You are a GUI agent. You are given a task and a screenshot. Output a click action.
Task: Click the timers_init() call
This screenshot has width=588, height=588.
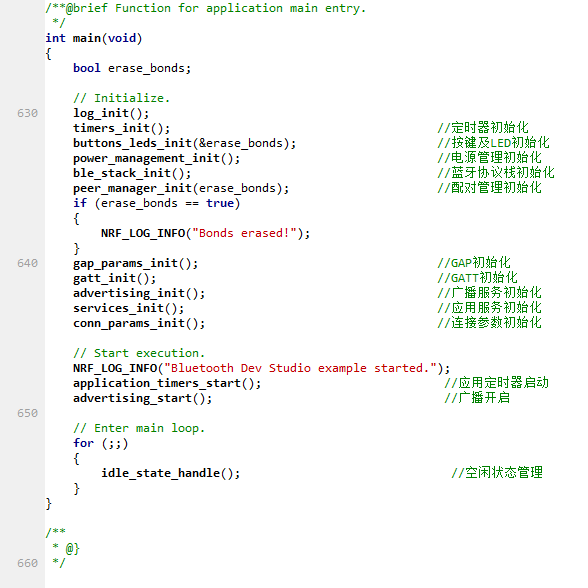click(x=122, y=128)
